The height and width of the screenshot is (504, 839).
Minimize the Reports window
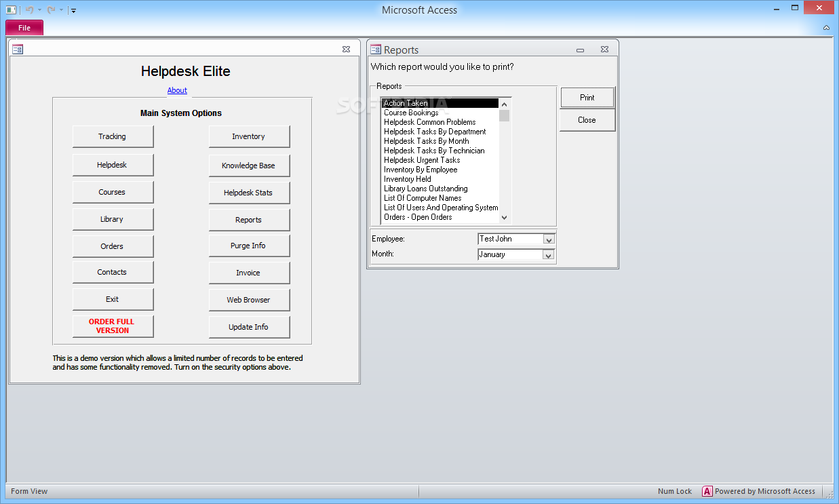[581, 50]
